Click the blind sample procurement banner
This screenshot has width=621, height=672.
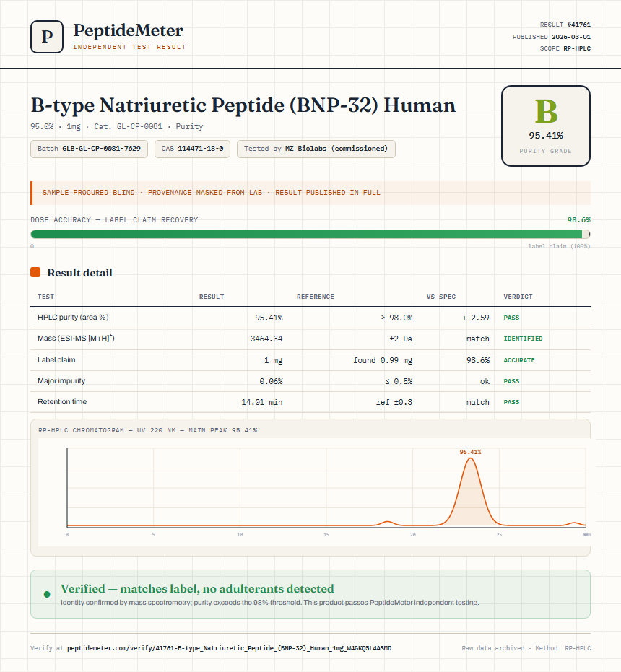310,193
